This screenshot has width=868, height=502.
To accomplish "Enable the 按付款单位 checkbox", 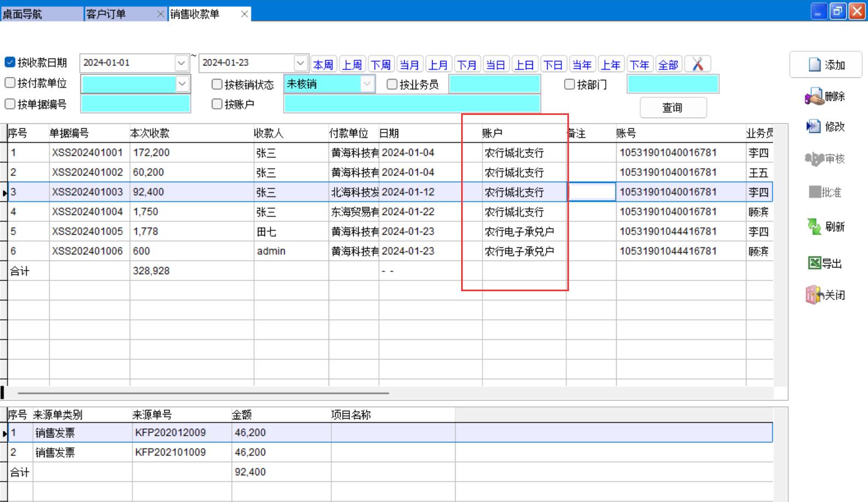I will pyautogui.click(x=10, y=83).
